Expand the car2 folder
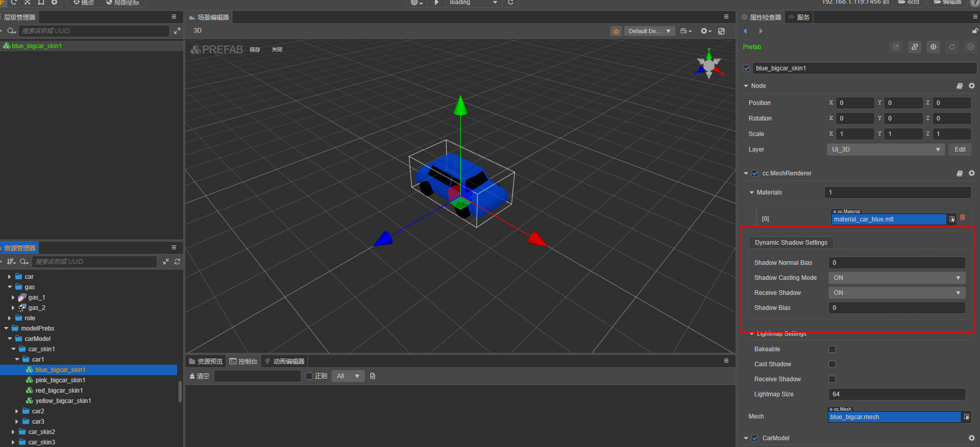Image resolution: width=980 pixels, height=447 pixels. click(x=17, y=411)
